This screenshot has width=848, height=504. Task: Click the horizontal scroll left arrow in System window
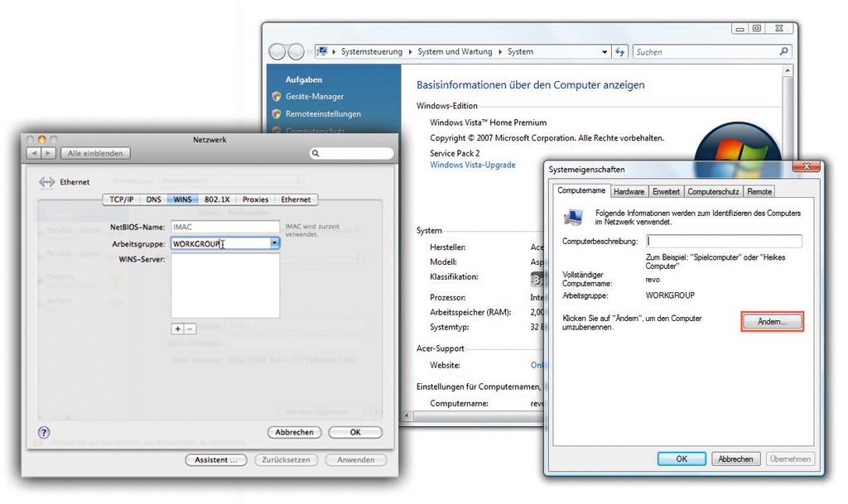pyautogui.click(x=407, y=415)
